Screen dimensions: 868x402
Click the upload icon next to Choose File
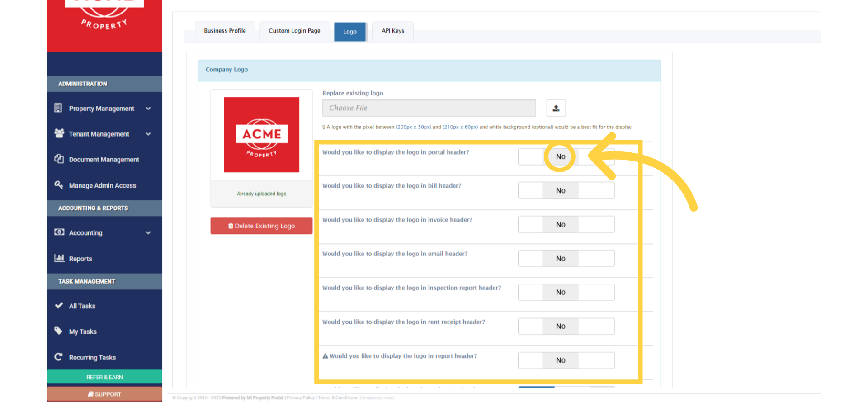tap(556, 108)
